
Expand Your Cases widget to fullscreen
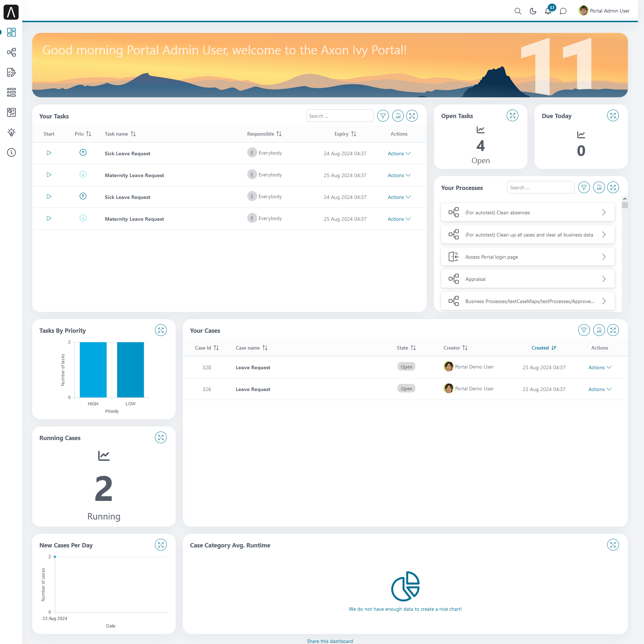pyautogui.click(x=613, y=330)
